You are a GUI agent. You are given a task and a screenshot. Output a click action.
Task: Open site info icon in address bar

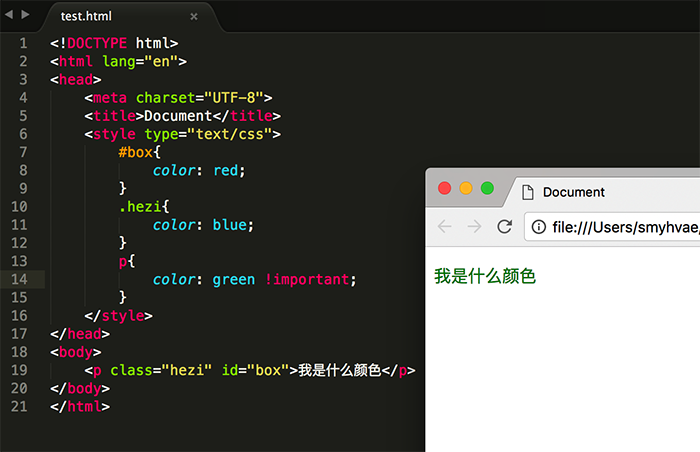click(x=538, y=227)
